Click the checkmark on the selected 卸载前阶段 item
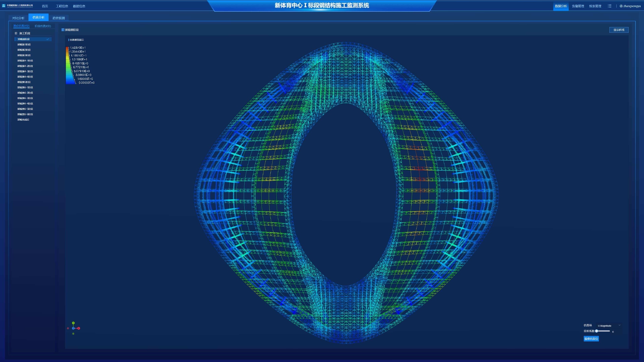The width and height of the screenshot is (644, 362). (48, 39)
